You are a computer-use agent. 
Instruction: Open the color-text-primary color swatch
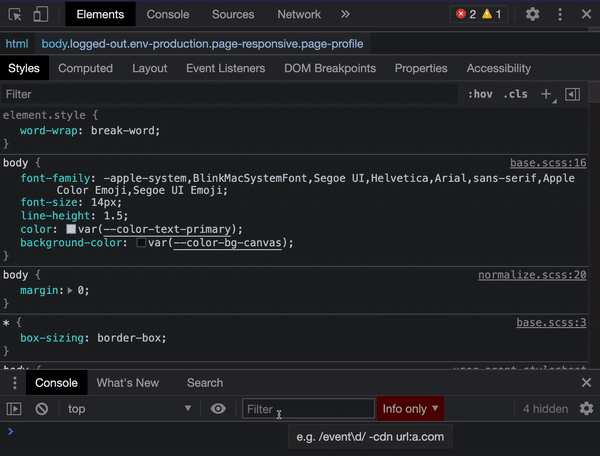click(x=71, y=229)
